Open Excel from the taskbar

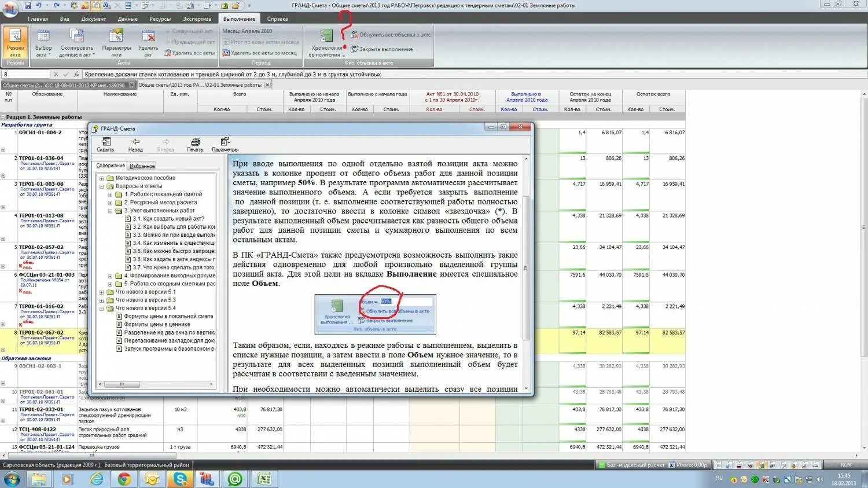[x=264, y=479]
